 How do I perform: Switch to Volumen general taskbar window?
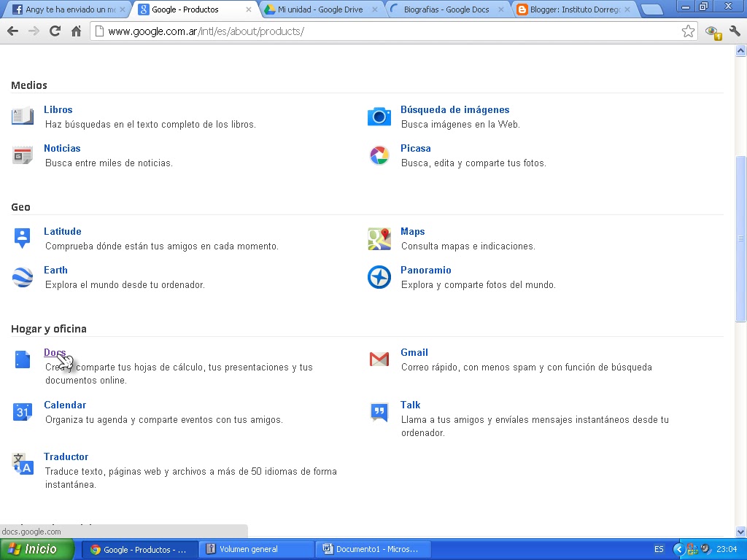256,549
